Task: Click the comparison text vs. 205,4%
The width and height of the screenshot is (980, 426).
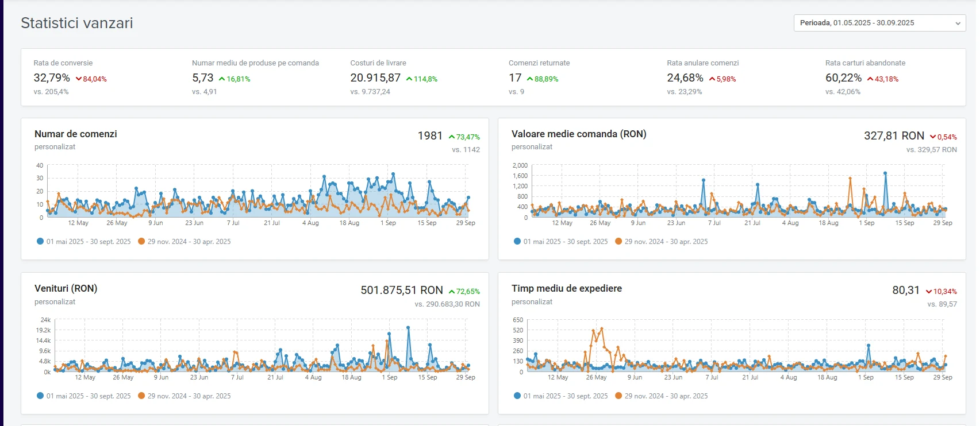Action: pos(51,92)
